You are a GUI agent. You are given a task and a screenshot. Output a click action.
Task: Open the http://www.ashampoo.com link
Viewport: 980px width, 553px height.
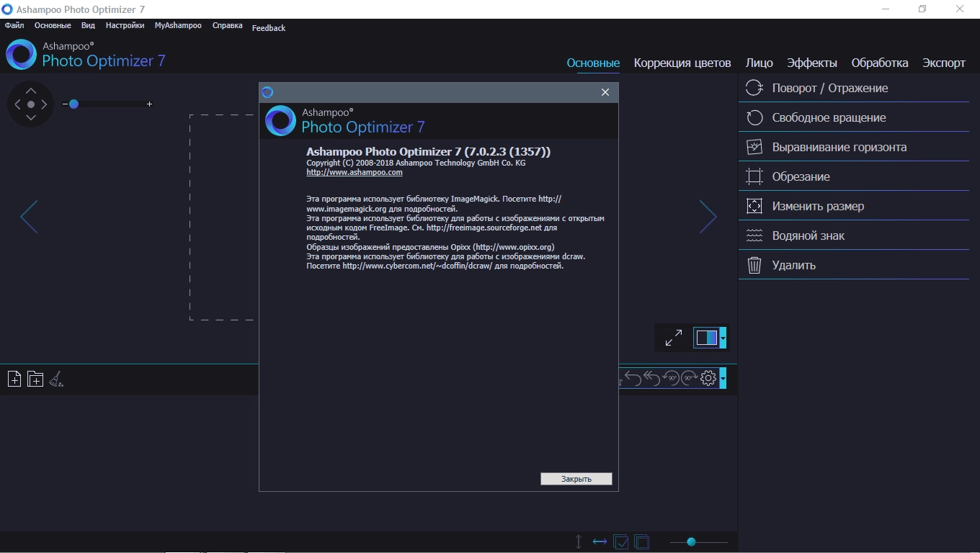tap(355, 172)
